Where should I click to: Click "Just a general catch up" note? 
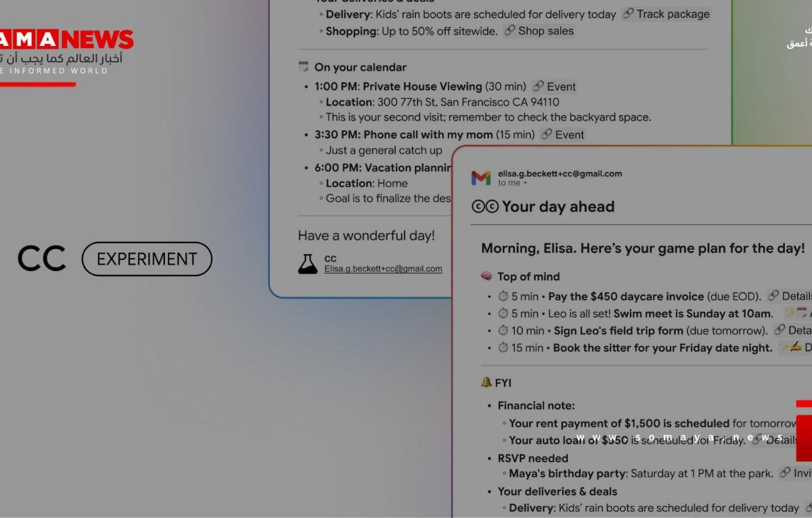tap(384, 150)
